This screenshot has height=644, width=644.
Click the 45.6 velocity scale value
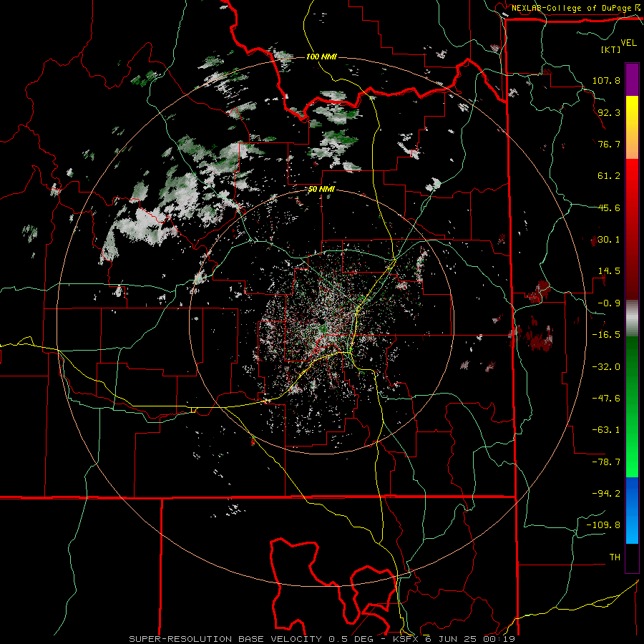[609, 208]
